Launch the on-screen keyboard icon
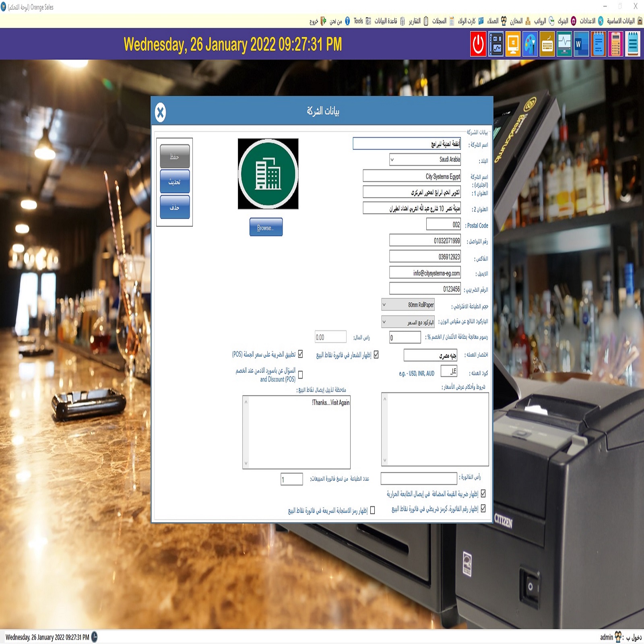 click(547, 44)
